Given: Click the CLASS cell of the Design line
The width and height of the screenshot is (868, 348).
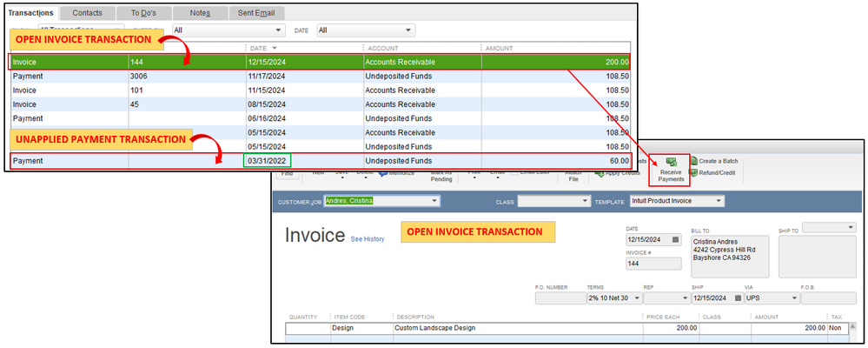Looking at the screenshot, I should (726, 328).
